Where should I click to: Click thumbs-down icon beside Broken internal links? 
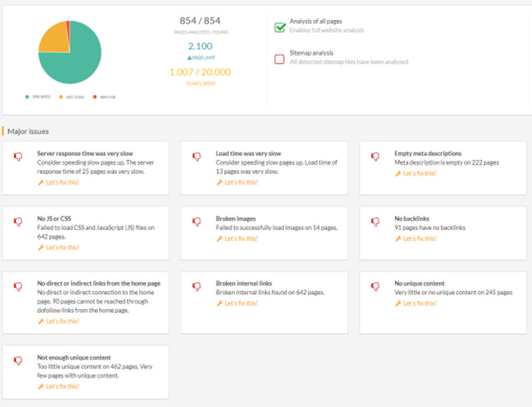pos(196,287)
